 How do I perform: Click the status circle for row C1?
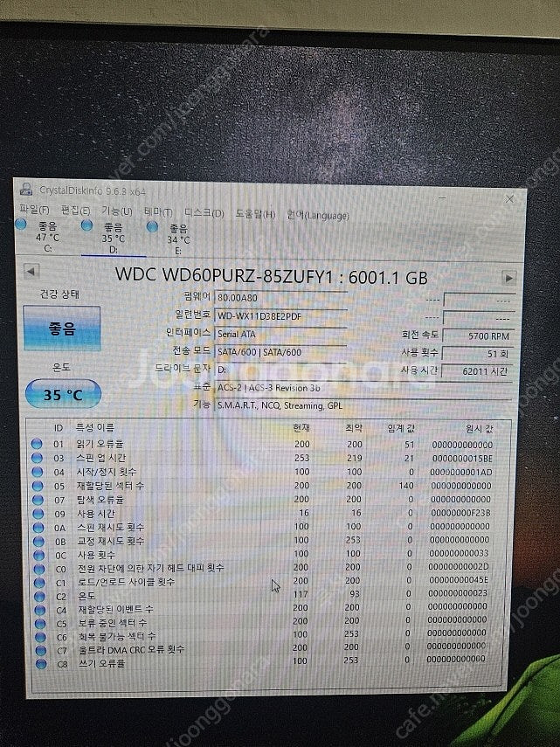click(x=40, y=582)
